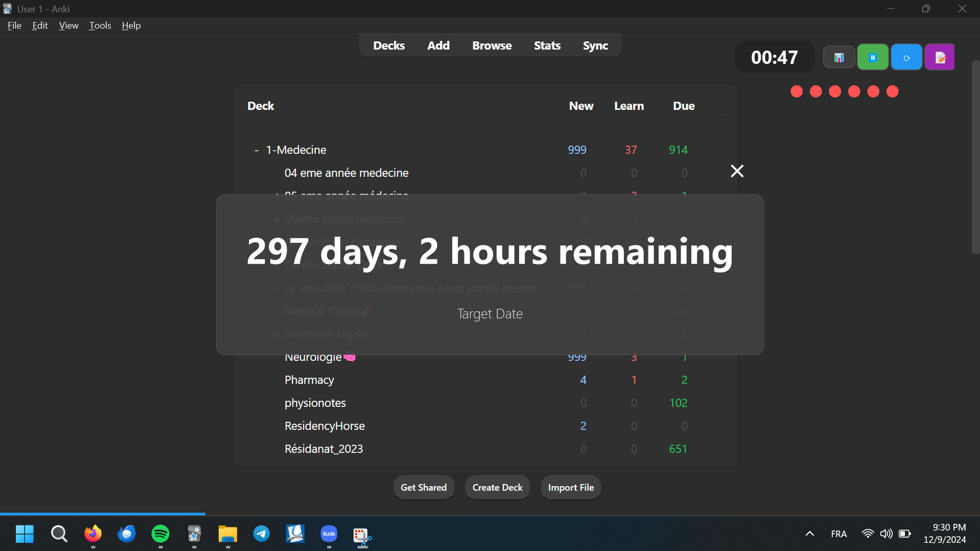Open Thunderbird mail from the taskbar
This screenshot has height=551, width=980.
coord(127,534)
